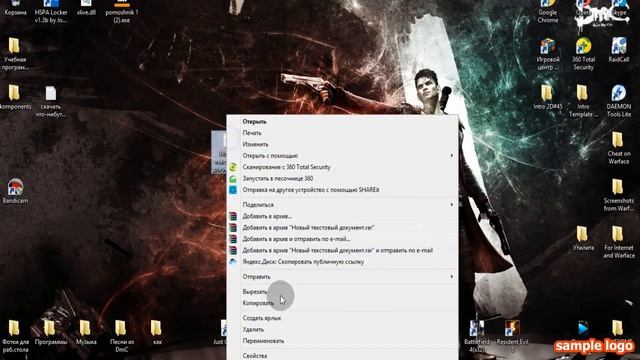Select the Cheat on Warface folder

(618, 148)
